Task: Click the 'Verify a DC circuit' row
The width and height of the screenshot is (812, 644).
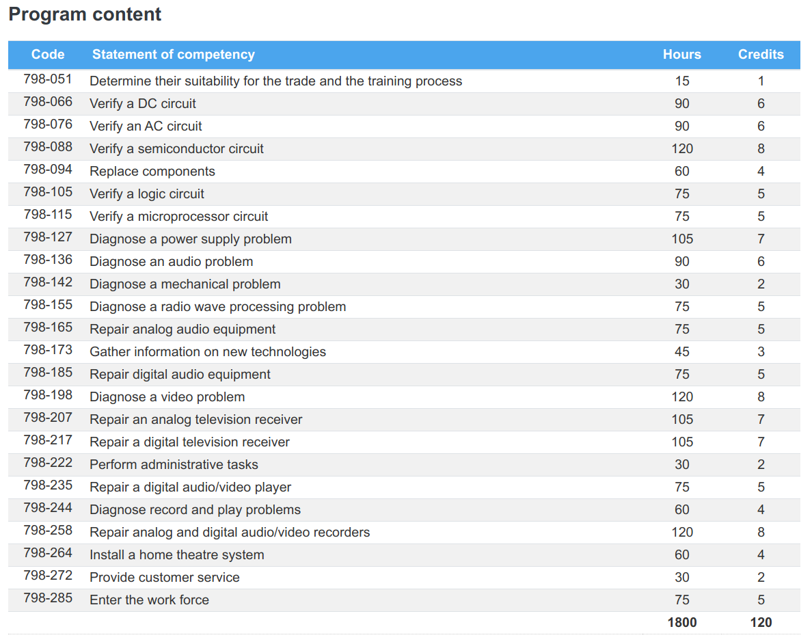Action: [x=143, y=104]
